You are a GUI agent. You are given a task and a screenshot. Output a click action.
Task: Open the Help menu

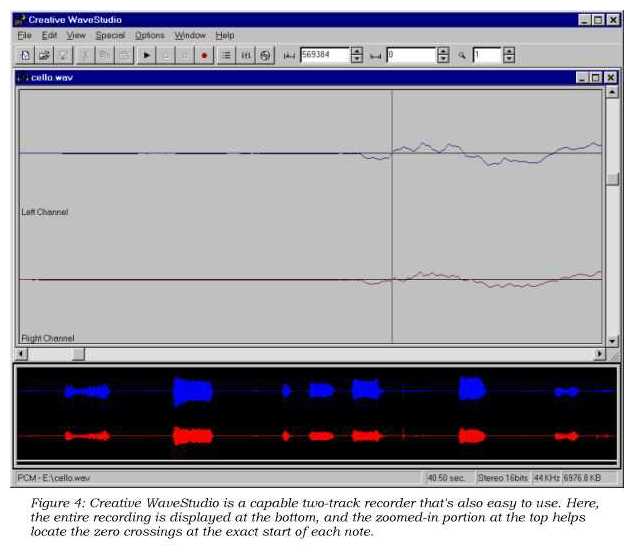225,36
